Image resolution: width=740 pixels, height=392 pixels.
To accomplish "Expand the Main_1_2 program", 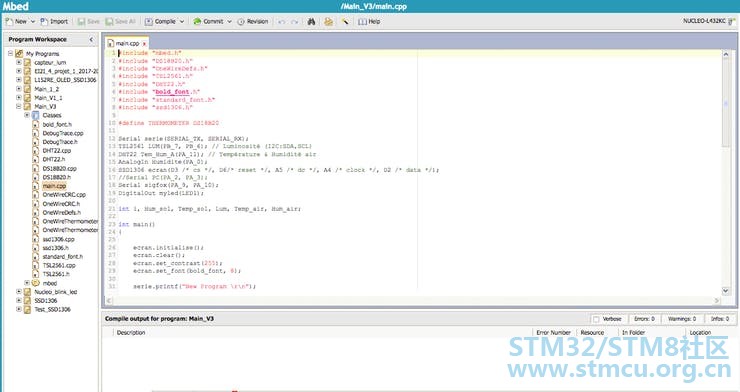I will tap(19, 89).
